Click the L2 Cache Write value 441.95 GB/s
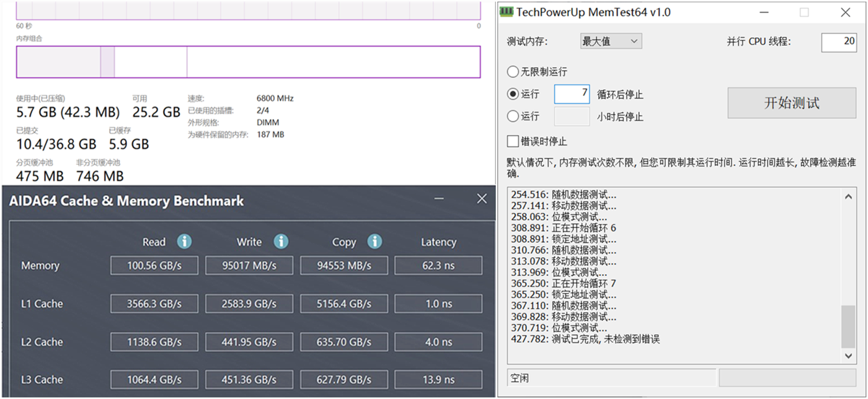 [249, 341]
